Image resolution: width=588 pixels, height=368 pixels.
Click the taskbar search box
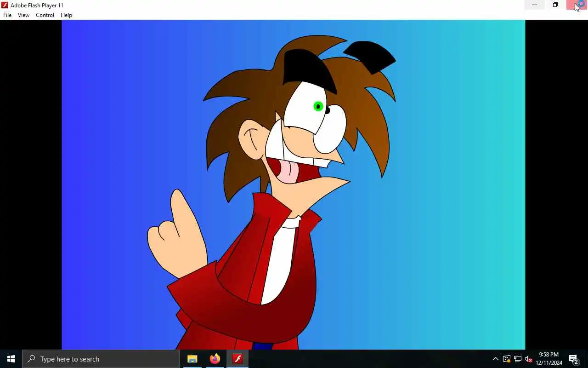pyautogui.click(x=101, y=359)
